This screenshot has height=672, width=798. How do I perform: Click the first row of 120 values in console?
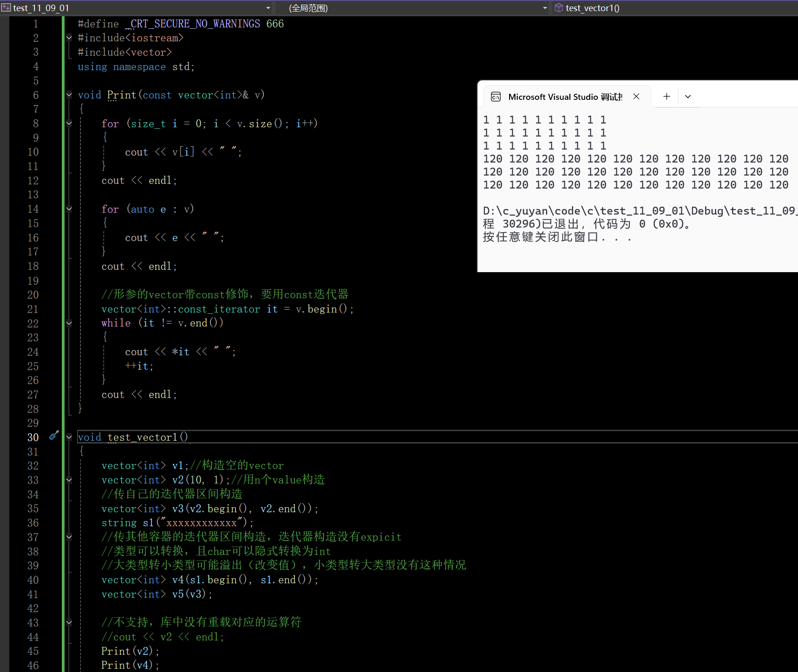(635, 159)
